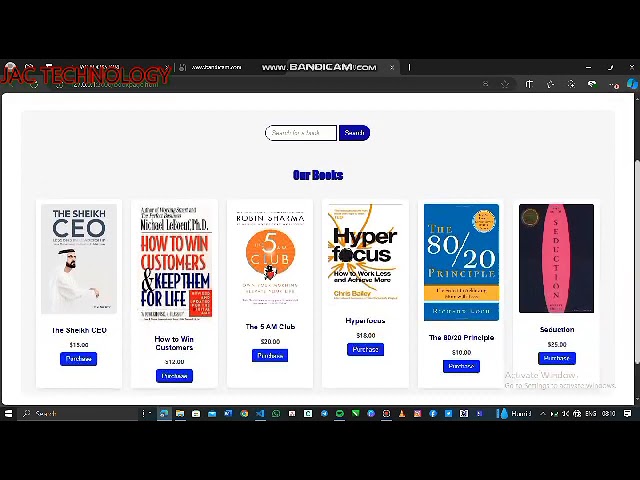Screen dimensions: 640x480
Task: Purchase The 5 AM Club book
Action: click(x=270, y=356)
